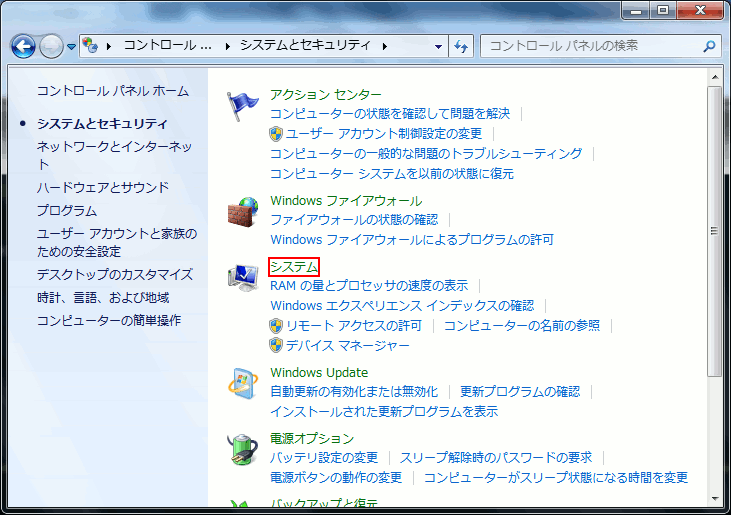The width and height of the screenshot is (731, 515).
Task: Select ネットワークとインターネット in the sidebar
Action: (114, 155)
